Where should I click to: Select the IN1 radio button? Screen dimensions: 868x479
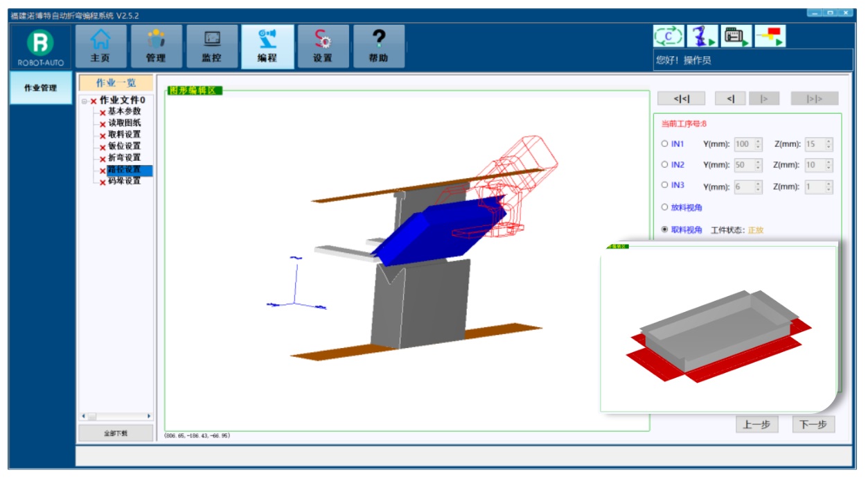pyautogui.click(x=664, y=144)
